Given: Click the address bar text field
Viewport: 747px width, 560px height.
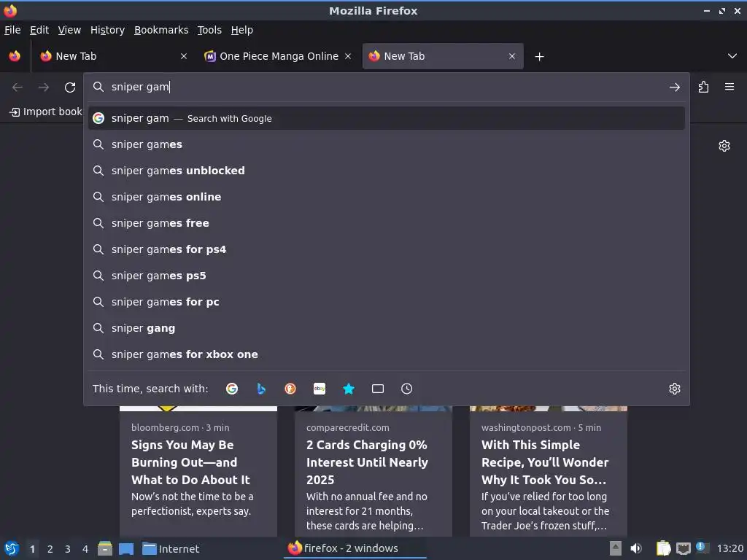Looking at the screenshot, I should (386, 87).
